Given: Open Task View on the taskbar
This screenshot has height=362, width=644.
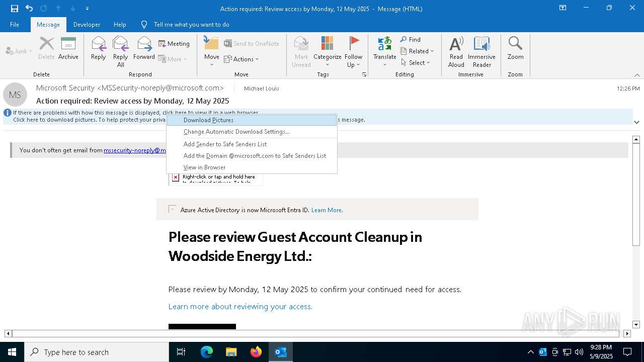Looking at the screenshot, I should tap(181, 352).
